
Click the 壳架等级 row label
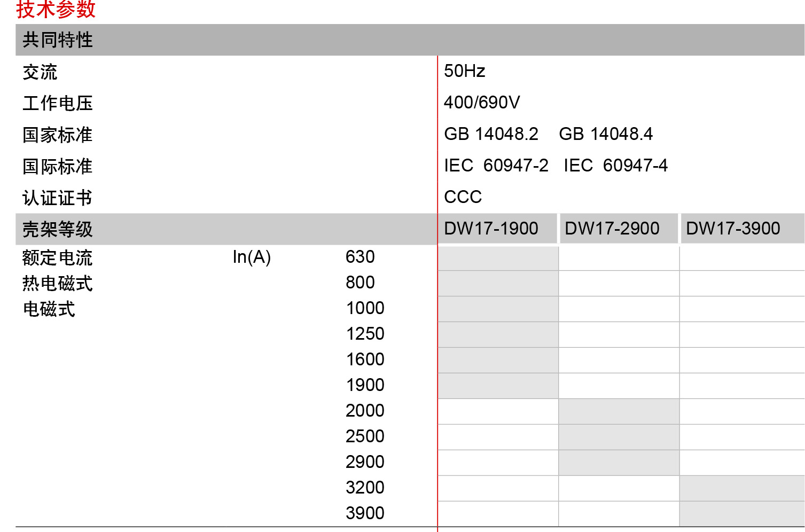(58, 230)
